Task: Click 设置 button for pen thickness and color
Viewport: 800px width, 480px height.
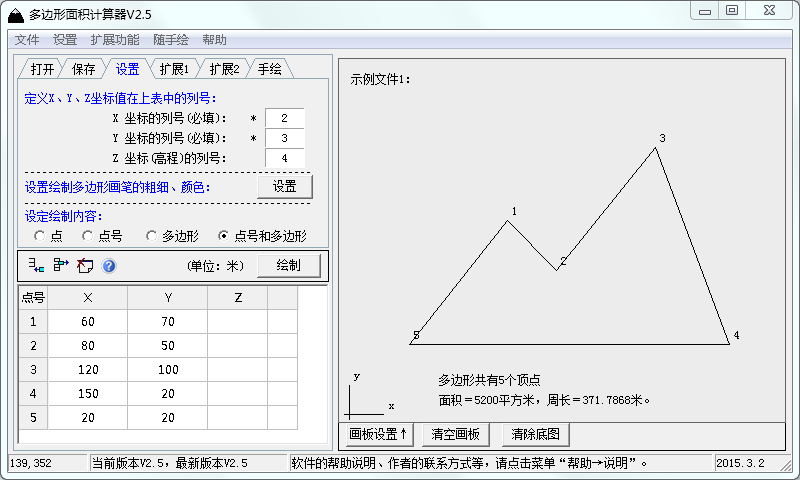Action: point(285,186)
